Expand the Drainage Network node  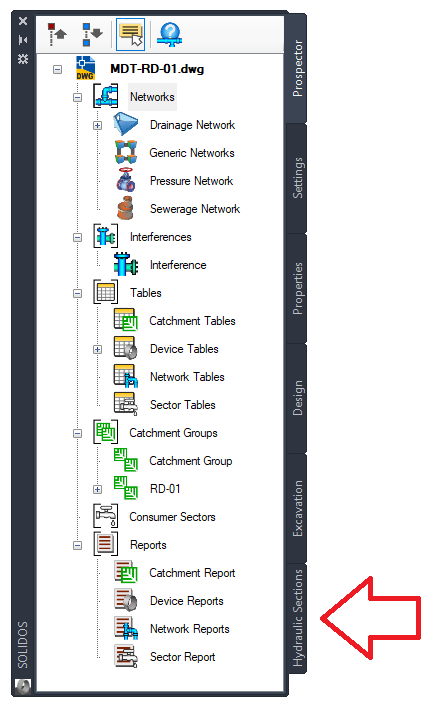[98, 125]
